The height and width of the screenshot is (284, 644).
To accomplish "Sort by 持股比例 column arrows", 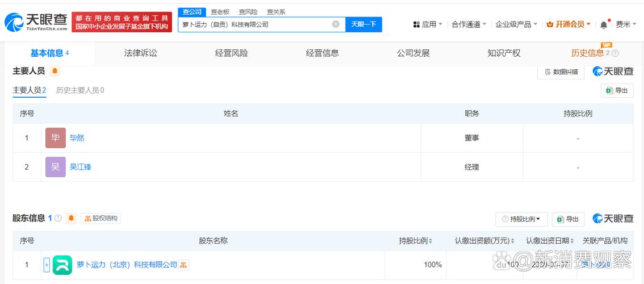I will (x=431, y=241).
